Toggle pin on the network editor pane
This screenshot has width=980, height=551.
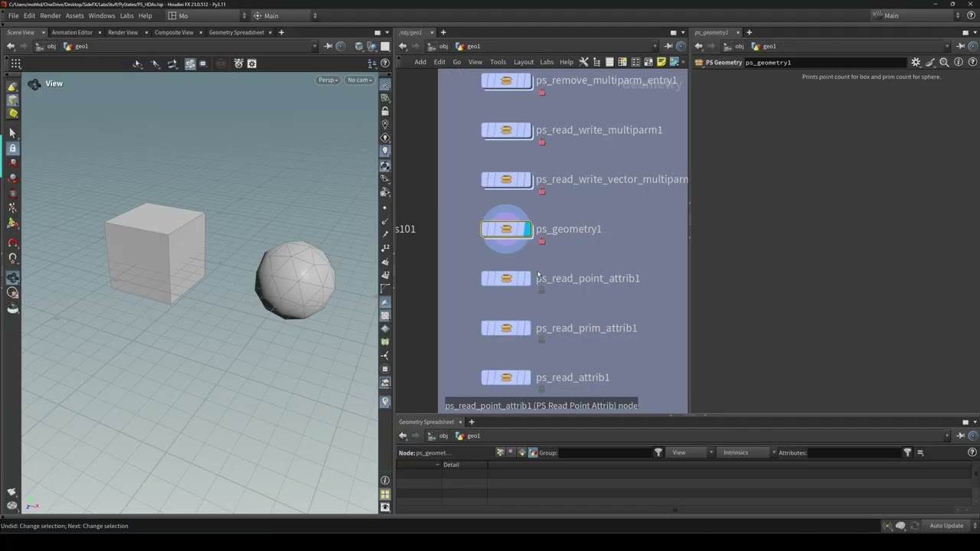665,46
